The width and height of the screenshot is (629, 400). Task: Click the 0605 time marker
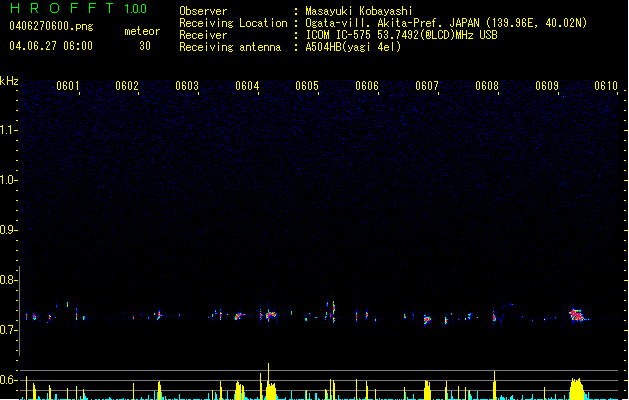[x=307, y=86]
